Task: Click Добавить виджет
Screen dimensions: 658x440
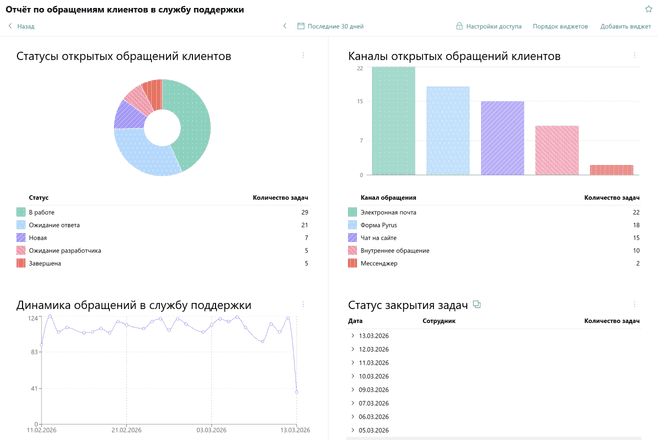Action: pyautogui.click(x=625, y=26)
